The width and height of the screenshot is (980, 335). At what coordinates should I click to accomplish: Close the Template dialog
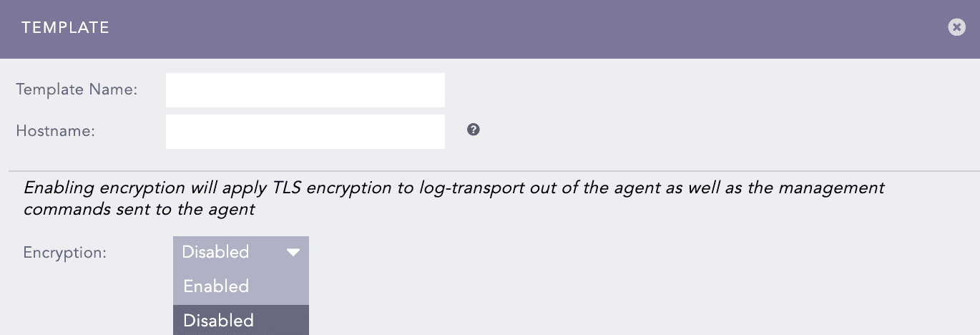(956, 27)
